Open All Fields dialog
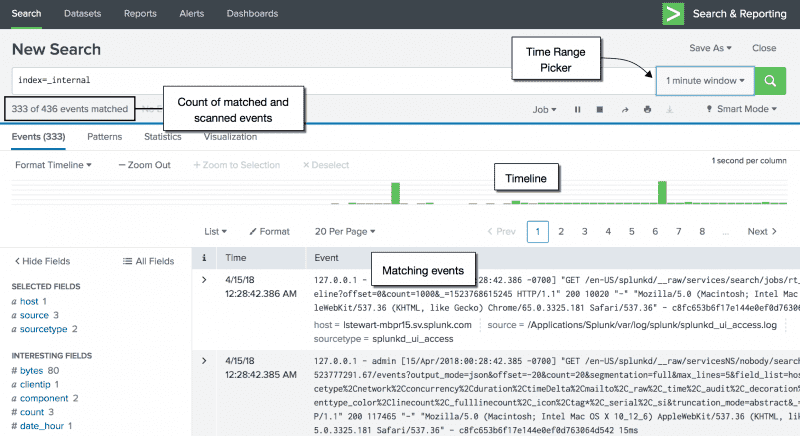This screenshot has width=800, height=436. tap(148, 261)
